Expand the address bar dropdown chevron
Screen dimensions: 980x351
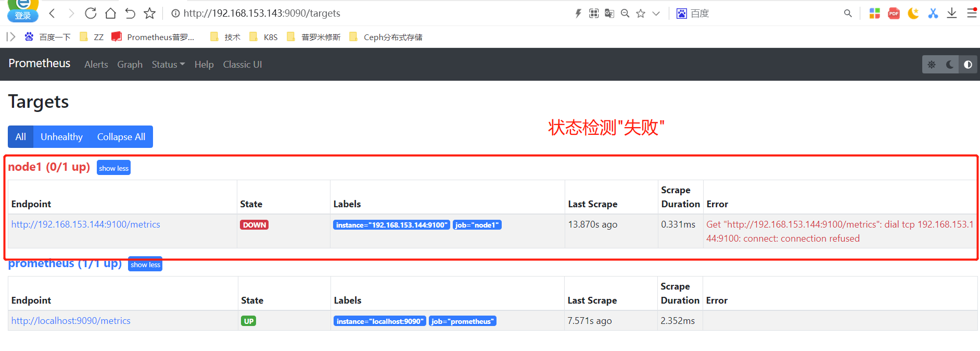[x=656, y=14]
